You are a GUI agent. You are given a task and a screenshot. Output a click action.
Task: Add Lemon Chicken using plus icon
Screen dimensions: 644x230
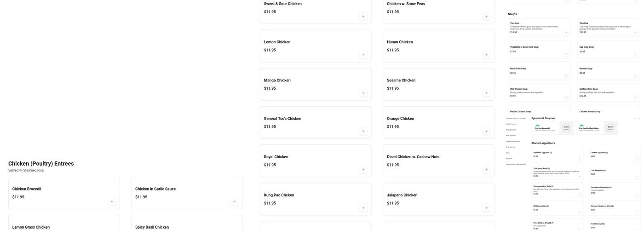363,55
